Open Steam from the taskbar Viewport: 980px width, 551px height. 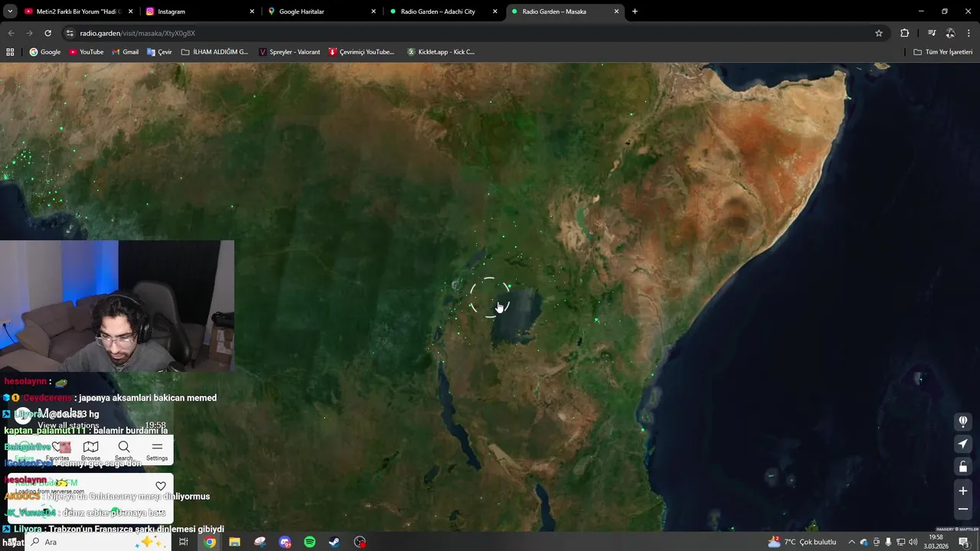(335, 542)
